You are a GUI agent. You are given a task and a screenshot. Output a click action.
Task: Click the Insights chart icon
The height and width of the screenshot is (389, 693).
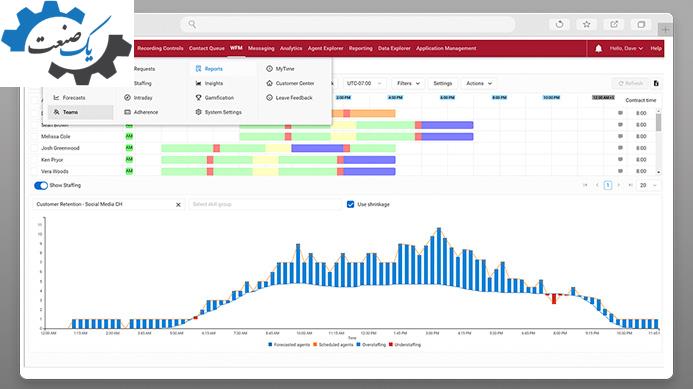198,83
